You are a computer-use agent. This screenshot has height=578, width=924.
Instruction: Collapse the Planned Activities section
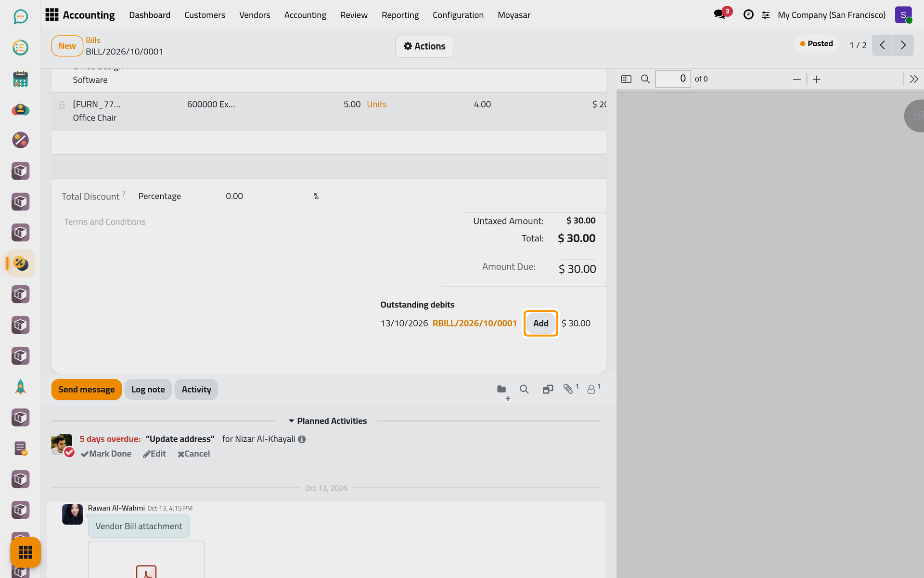pyautogui.click(x=327, y=421)
